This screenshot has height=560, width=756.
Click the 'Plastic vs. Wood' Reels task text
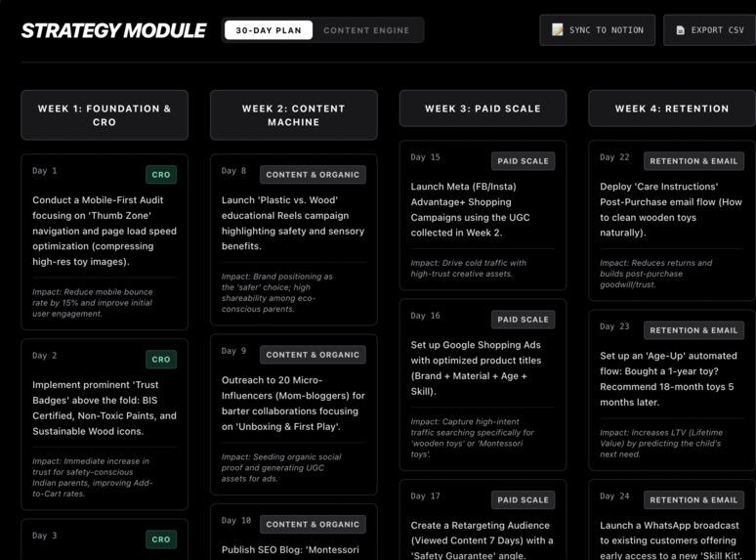[293, 224]
